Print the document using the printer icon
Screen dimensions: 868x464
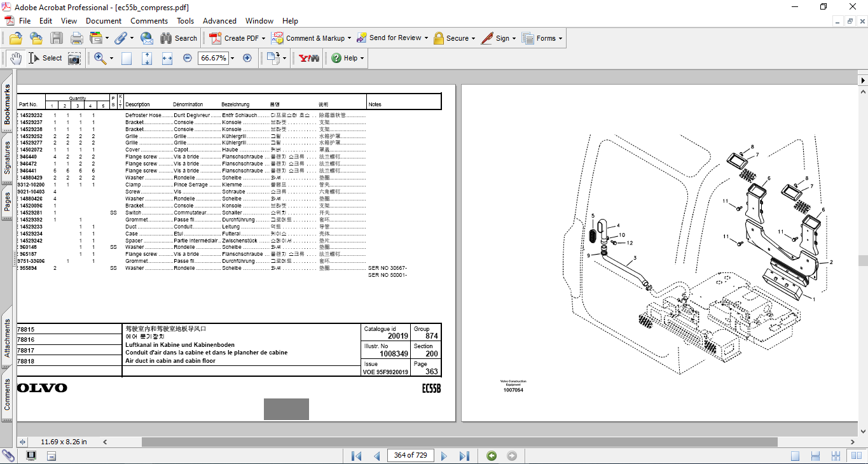(77, 38)
